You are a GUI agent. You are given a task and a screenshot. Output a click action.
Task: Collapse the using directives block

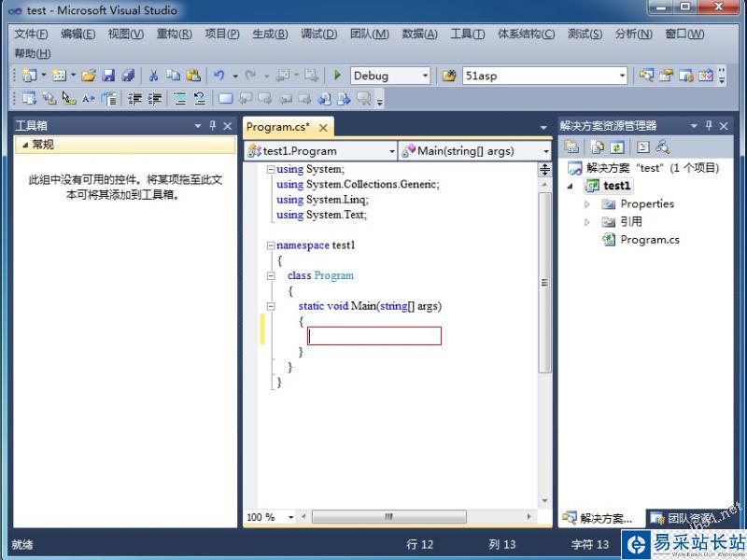pos(271,169)
